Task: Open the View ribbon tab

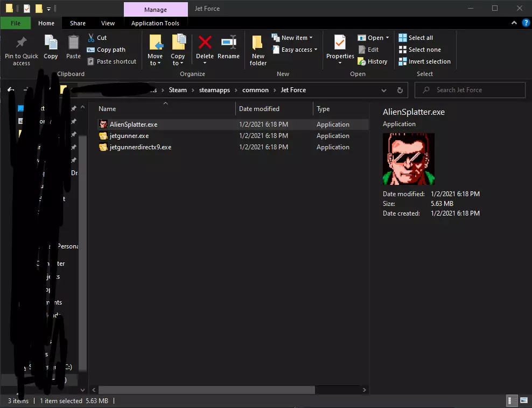Action: (108, 23)
